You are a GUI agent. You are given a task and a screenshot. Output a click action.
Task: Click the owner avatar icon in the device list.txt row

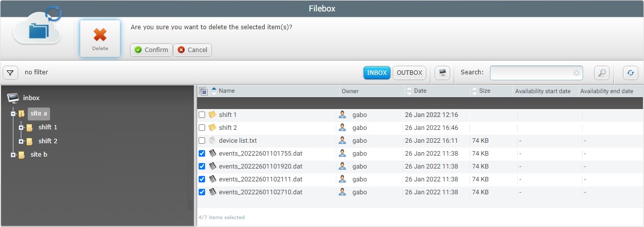342,140
